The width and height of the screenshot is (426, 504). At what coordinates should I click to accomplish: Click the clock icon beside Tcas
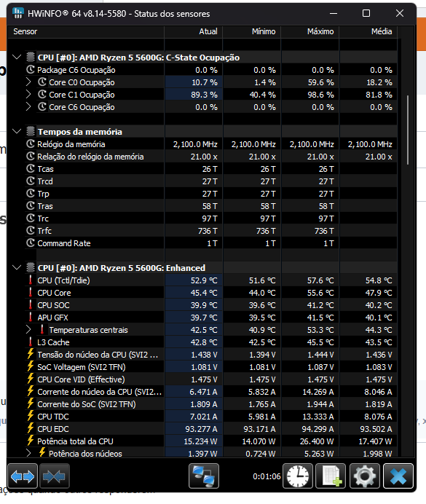30,169
